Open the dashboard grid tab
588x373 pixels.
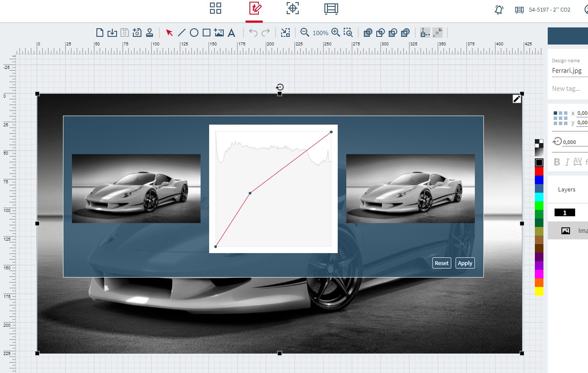215,9
